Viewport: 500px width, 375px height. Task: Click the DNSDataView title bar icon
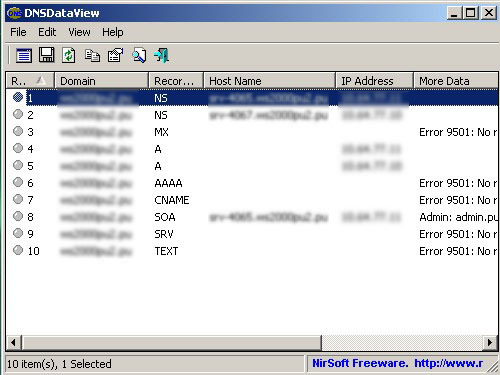tap(14, 13)
